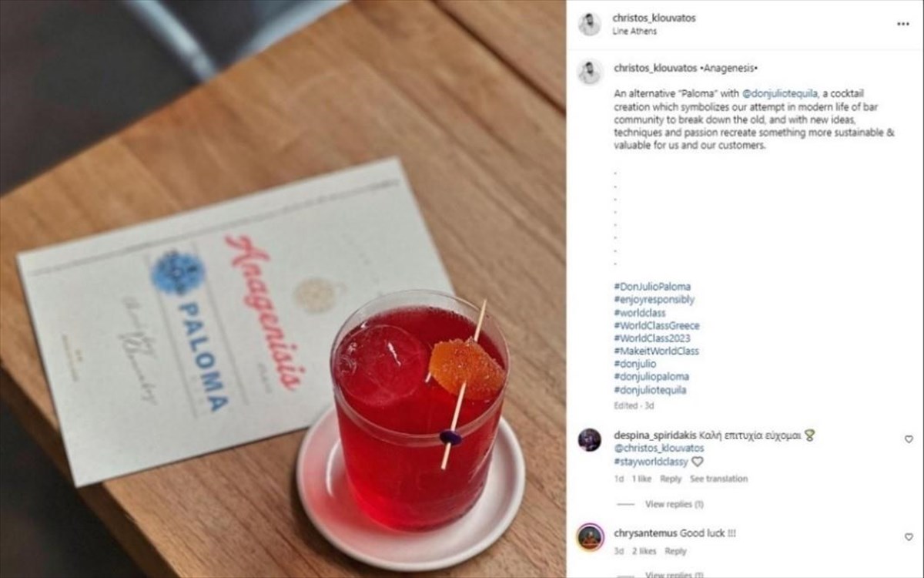Like the despina_spiridakis comment with the heart
The width and height of the screenshot is (924, 578).
(x=909, y=439)
